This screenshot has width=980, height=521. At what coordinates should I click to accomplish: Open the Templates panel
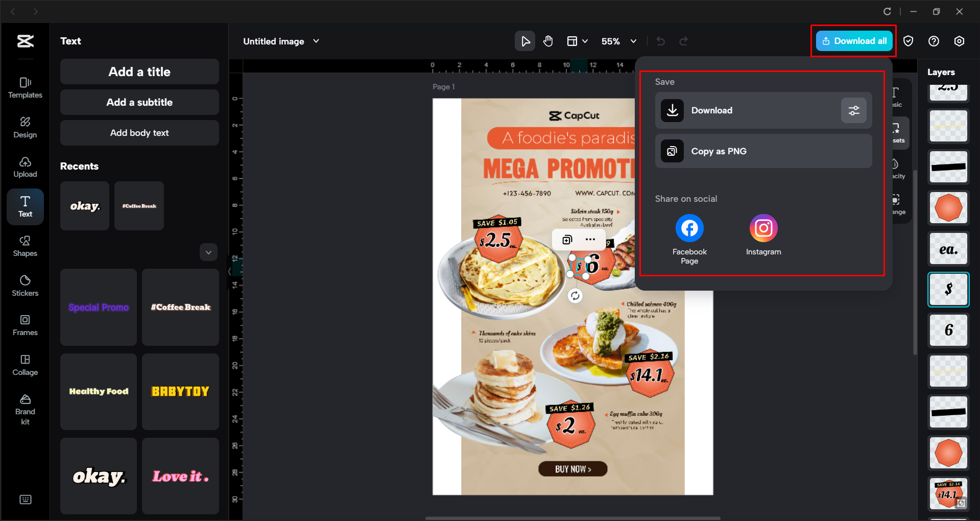25,88
